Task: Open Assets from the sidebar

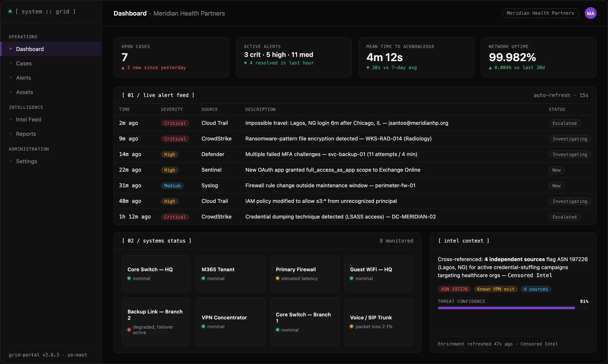Action: [51, 92]
